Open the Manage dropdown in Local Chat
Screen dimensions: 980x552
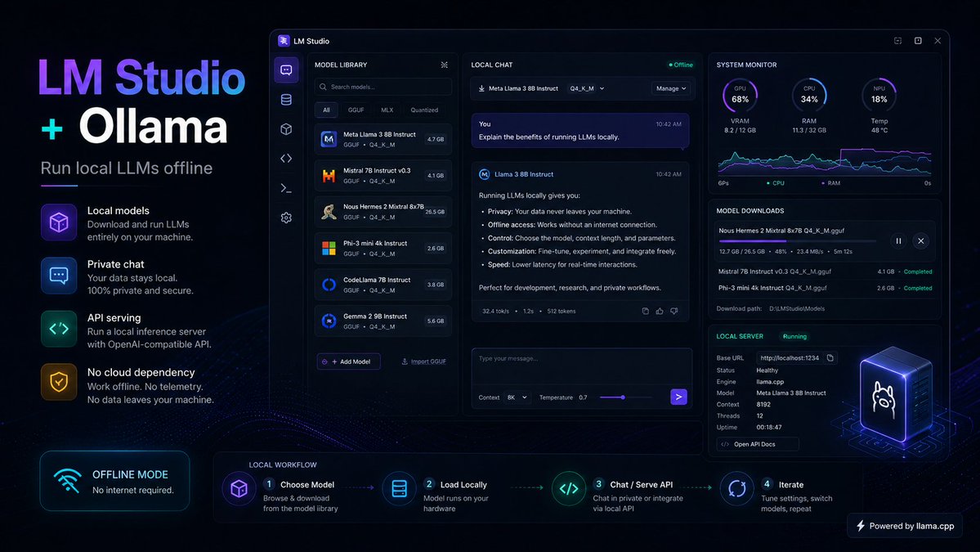pos(670,89)
